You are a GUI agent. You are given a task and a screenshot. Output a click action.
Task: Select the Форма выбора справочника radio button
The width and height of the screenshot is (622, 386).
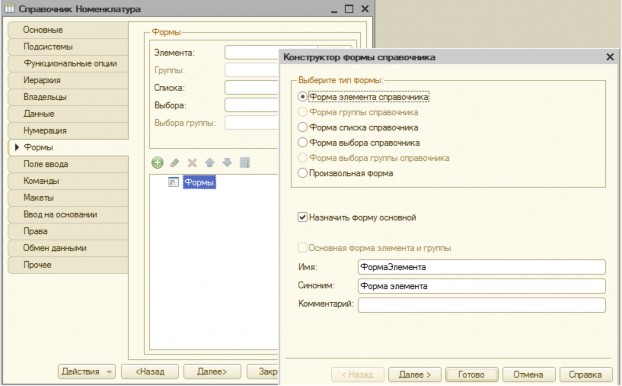(302, 142)
